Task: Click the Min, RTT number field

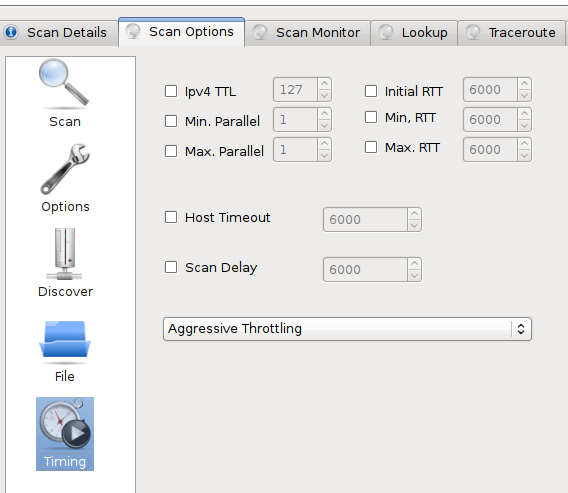Action: (490, 120)
